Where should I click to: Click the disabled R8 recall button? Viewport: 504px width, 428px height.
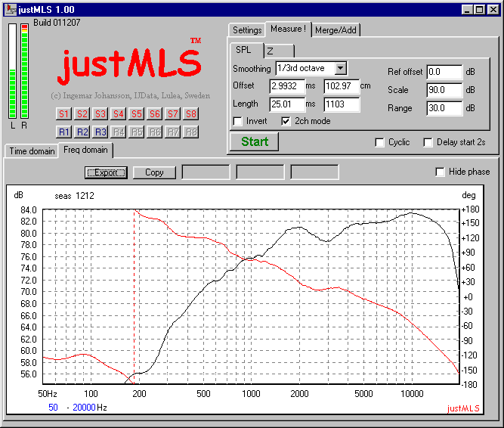click(x=190, y=132)
